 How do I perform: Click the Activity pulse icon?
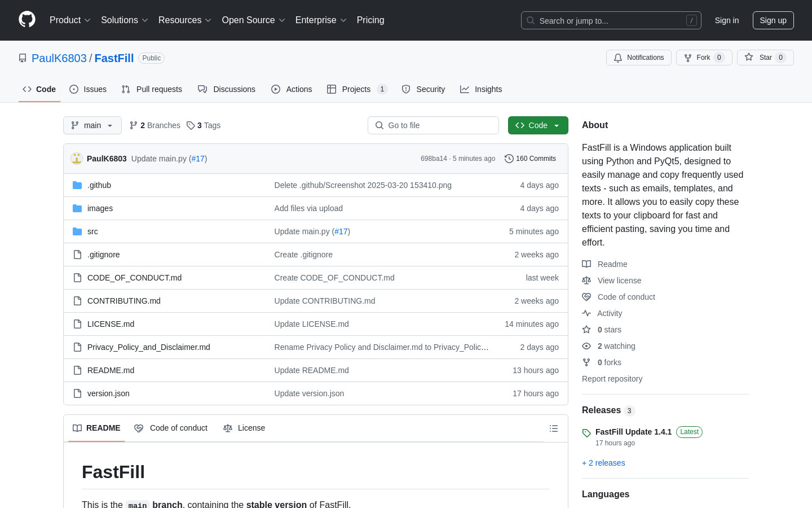pyautogui.click(x=586, y=313)
